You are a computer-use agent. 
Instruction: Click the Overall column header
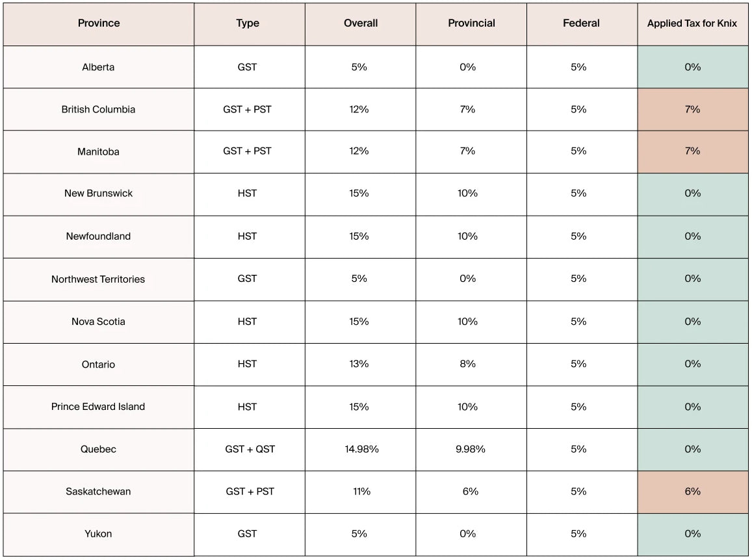click(x=361, y=23)
